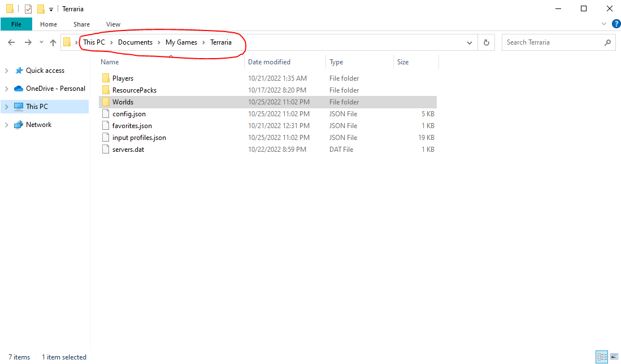Click the ResourcePacks folder name
Image resolution: width=621 pixels, height=364 pixels.
coord(134,90)
